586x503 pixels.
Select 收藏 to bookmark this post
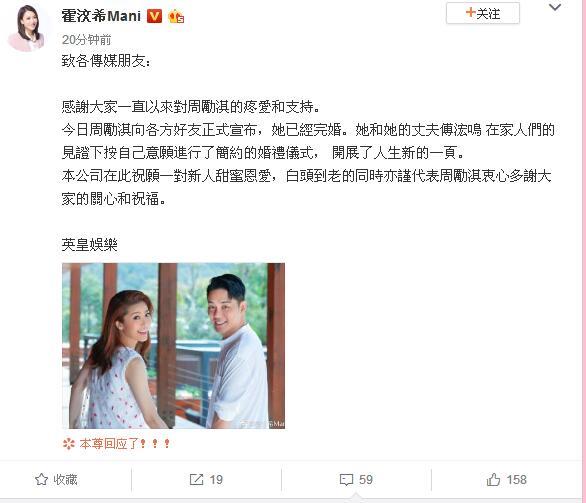[x=65, y=479]
